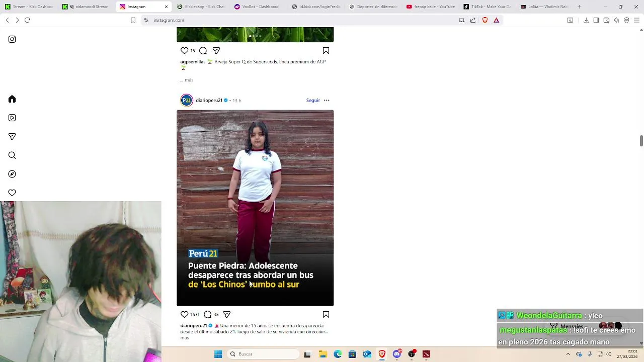Viewport: 644px width, 362px height.
Task: Open Explore compass icon
Action: [12, 174]
